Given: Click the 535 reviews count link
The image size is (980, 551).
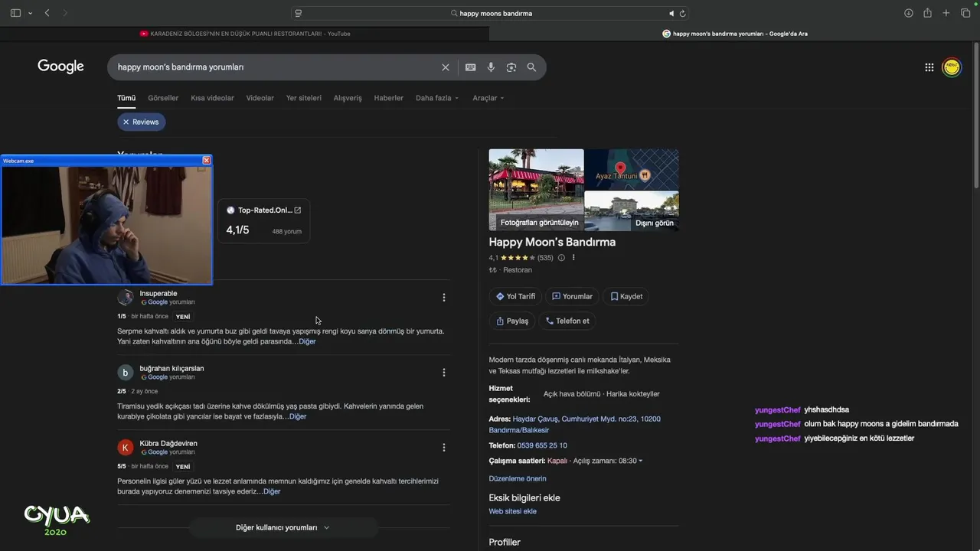Looking at the screenshot, I should (545, 258).
